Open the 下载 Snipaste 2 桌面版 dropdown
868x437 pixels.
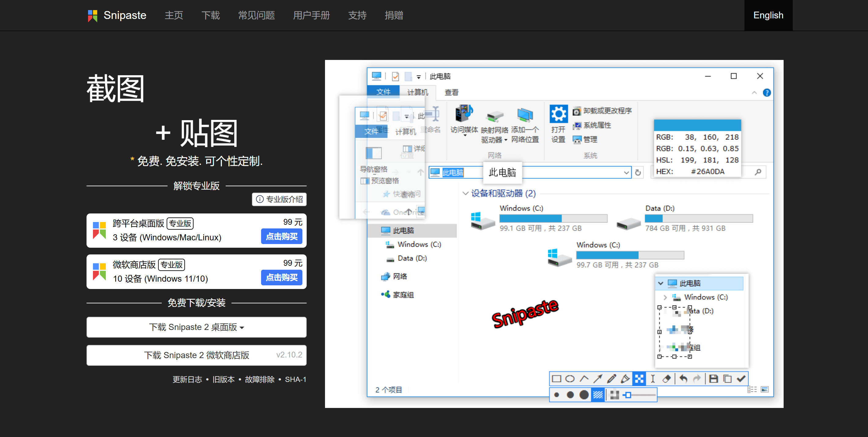(x=196, y=327)
